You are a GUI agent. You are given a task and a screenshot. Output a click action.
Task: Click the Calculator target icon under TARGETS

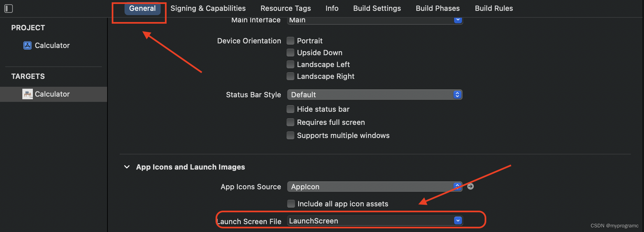pyautogui.click(x=28, y=94)
